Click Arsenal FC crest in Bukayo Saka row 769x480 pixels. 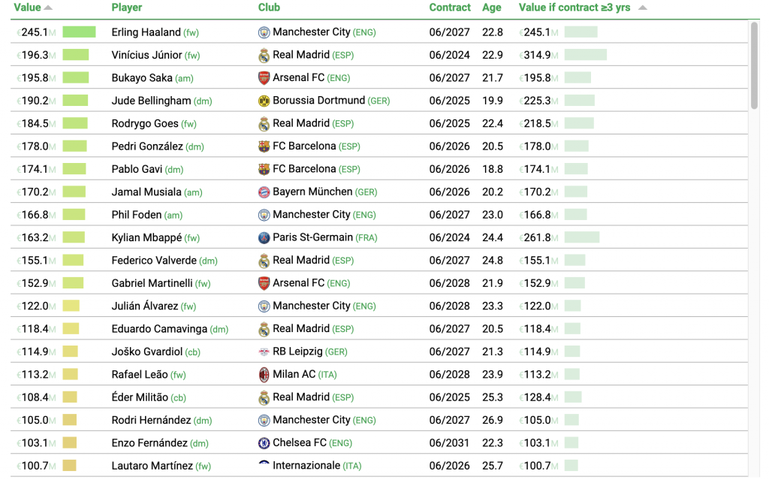click(x=264, y=78)
